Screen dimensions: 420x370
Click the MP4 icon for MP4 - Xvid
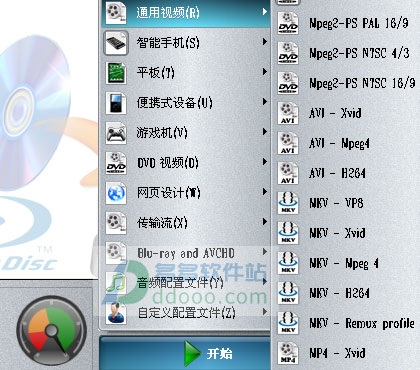pyautogui.click(x=288, y=353)
